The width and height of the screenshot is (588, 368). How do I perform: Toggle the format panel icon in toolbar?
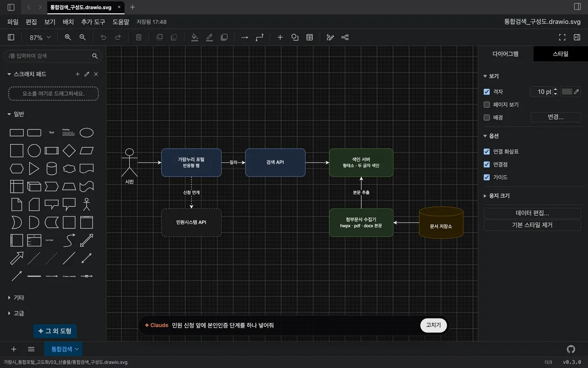click(x=577, y=37)
